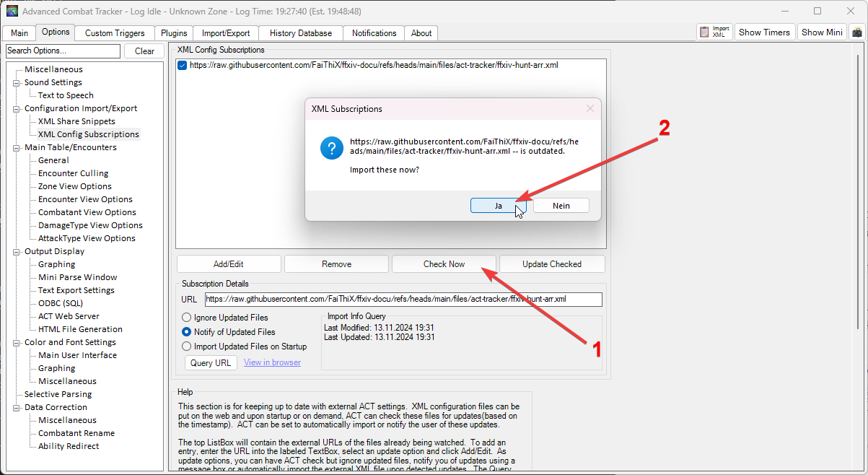Select Mini Parse Window tree item

click(77, 277)
